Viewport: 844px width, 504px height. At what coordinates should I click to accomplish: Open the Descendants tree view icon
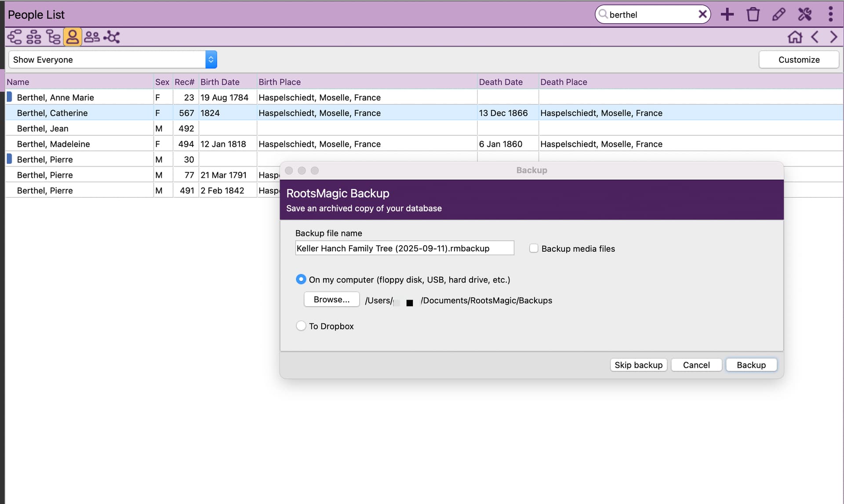tap(53, 37)
